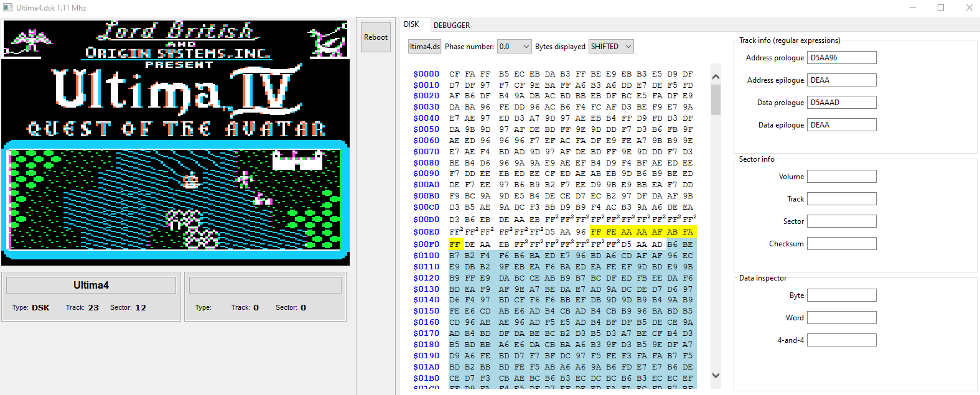The height and width of the screenshot is (395, 980).
Task: Click the Ultima IV emulator screen
Action: click(175, 142)
